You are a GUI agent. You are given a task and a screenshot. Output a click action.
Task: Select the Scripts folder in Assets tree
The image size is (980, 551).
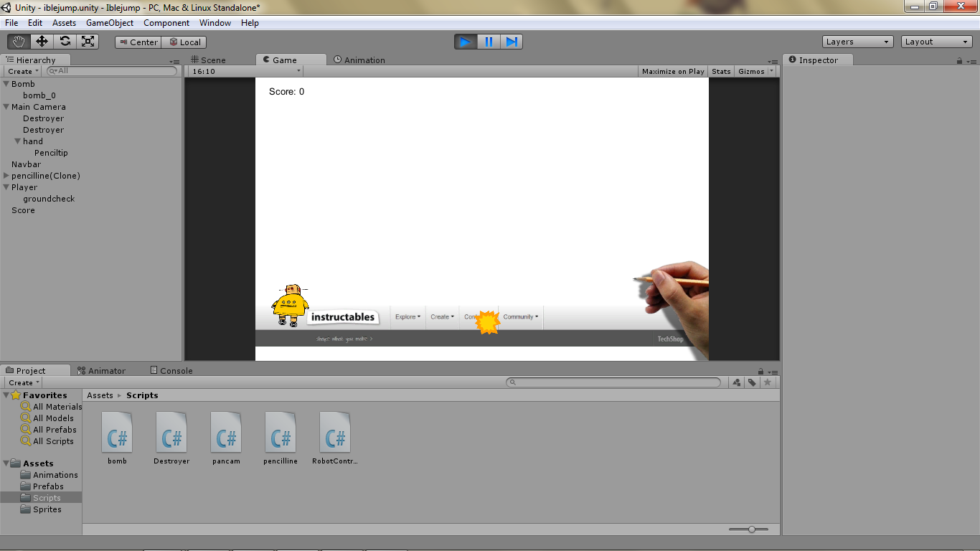coord(41,498)
